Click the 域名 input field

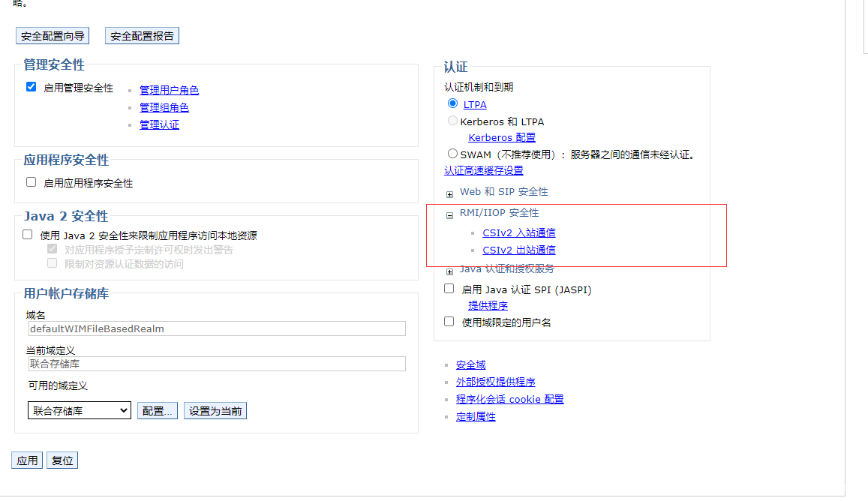tap(216, 328)
